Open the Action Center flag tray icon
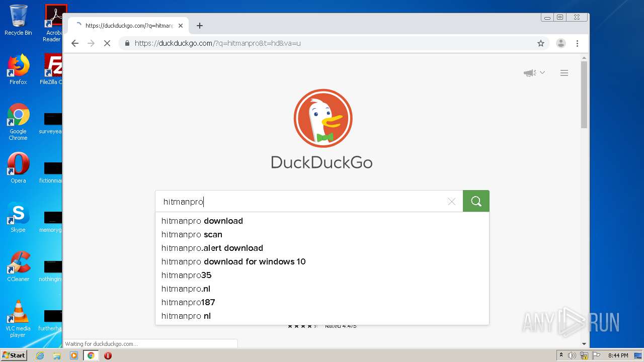The height and width of the screenshot is (362, 644). (596, 355)
